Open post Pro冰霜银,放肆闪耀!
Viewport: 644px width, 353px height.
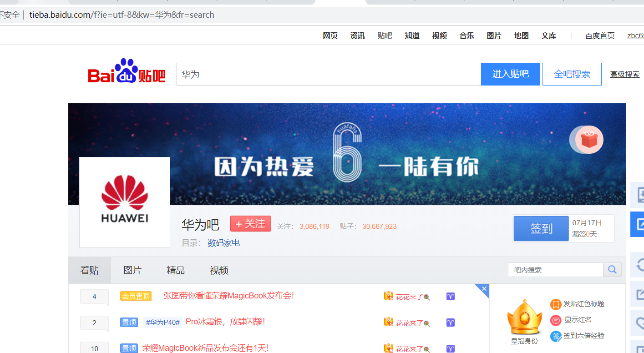pos(225,322)
